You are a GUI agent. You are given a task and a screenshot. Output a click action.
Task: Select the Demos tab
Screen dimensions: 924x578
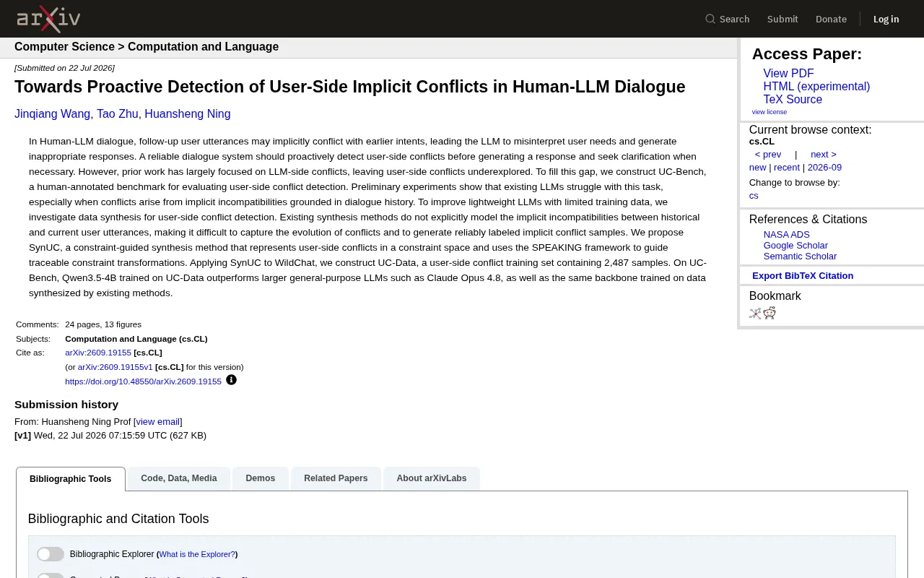tap(261, 478)
